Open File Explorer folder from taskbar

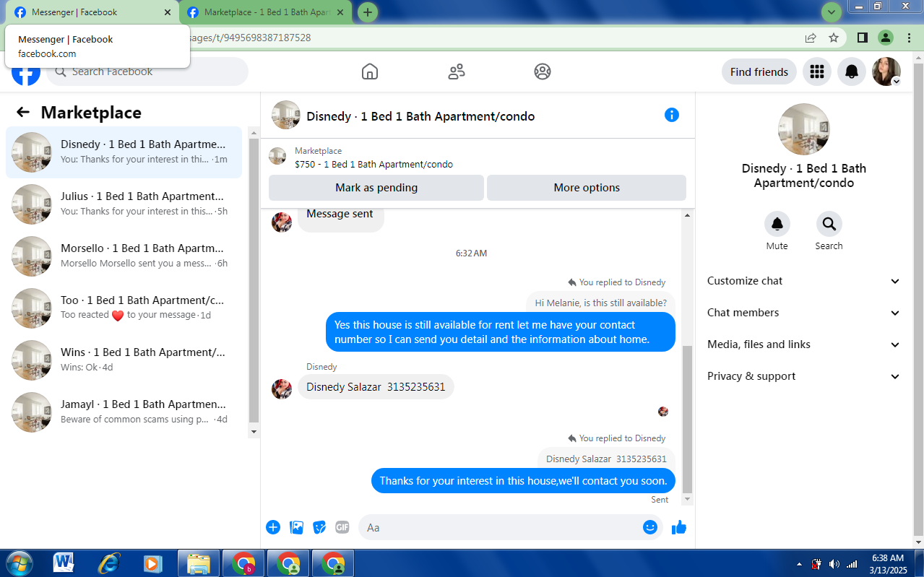[x=198, y=563]
